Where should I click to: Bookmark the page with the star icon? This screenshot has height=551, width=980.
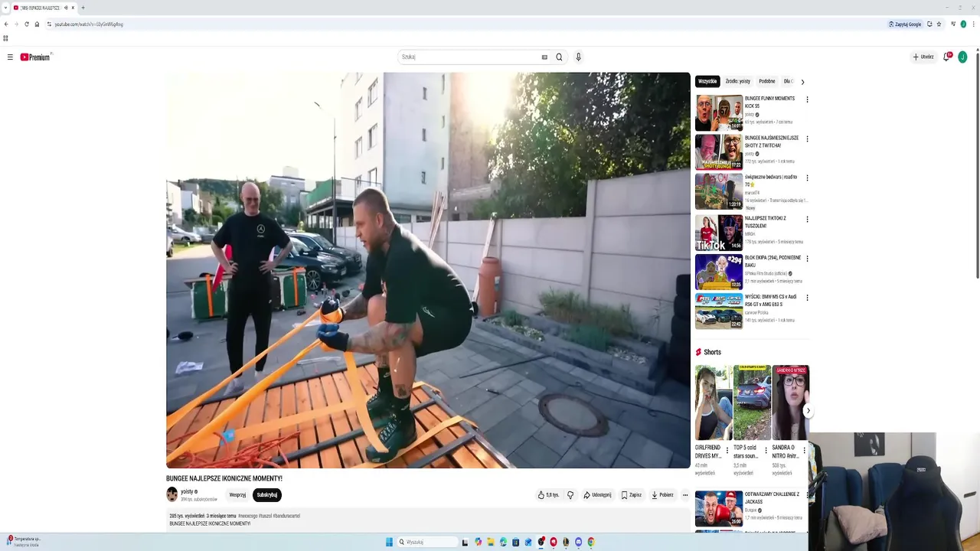[x=939, y=24]
